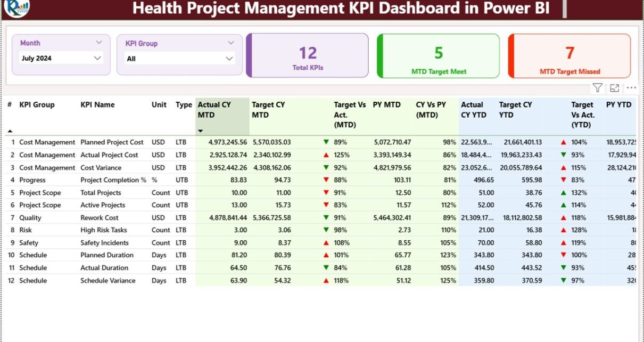Open focus mode for the KPI table

click(x=615, y=88)
